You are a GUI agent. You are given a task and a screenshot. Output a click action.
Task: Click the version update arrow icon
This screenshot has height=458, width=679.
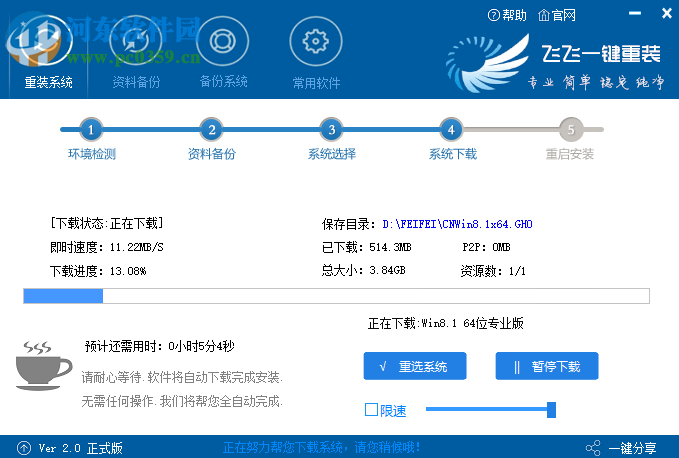point(24,448)
